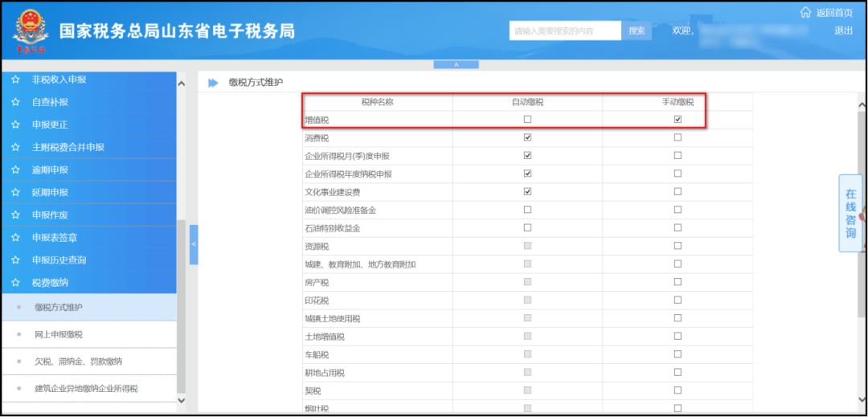
Task: Click the 国家税务总局山东省电子税务局 title
Action: [177, 31]
